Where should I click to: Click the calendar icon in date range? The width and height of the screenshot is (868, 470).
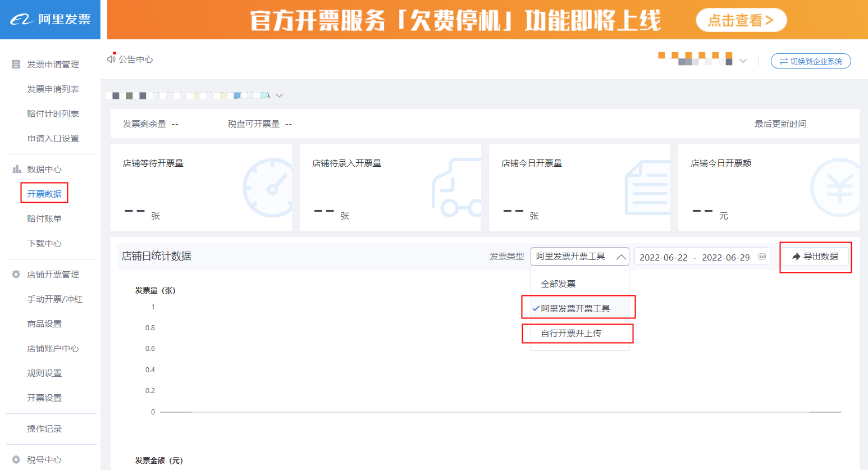point(762,257)
